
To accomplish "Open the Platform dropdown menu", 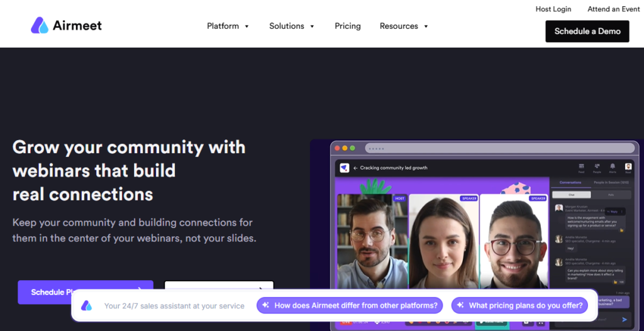I will 228,26.
